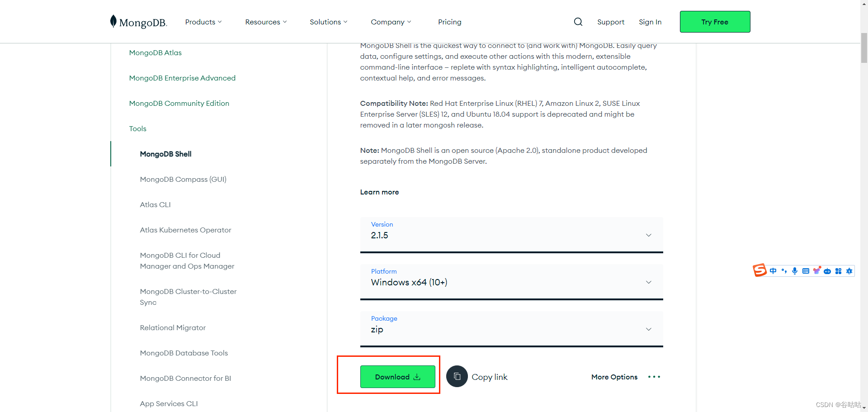Toggle punctuation mode on IME bar
868x412 pixels.
784,271
